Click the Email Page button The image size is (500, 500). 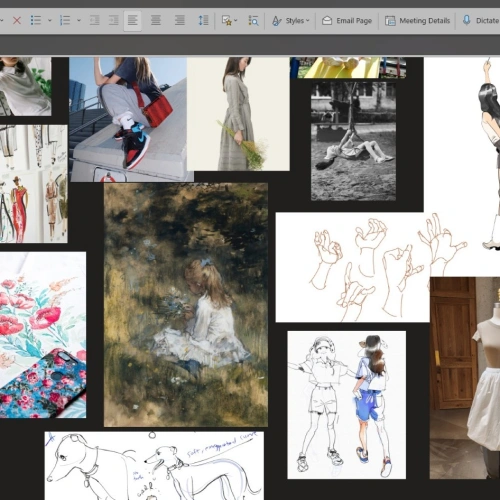pyautogui.click(x=347, y=21)
